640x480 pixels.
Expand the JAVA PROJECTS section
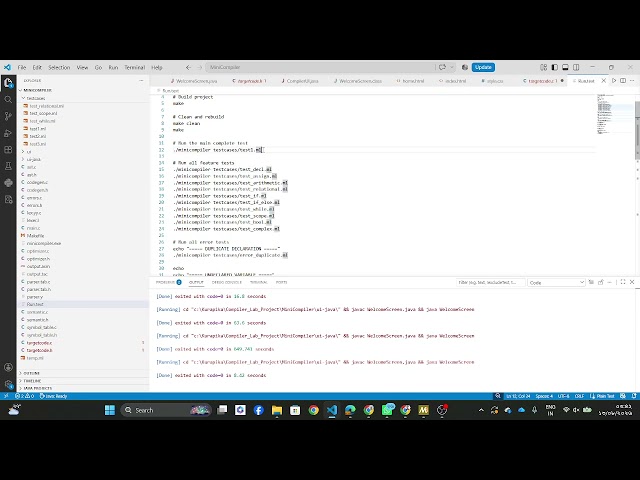(x=84, y=388)
